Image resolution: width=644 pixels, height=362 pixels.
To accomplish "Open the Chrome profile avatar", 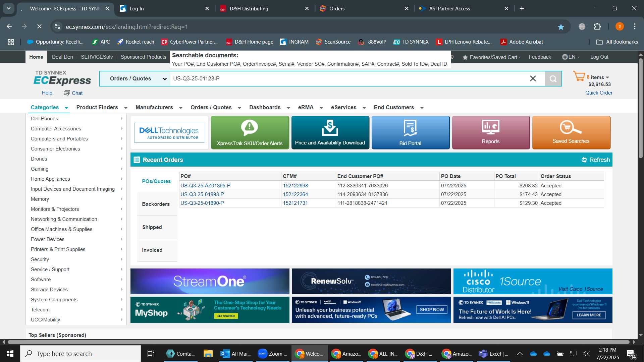I will pos(620,26).
